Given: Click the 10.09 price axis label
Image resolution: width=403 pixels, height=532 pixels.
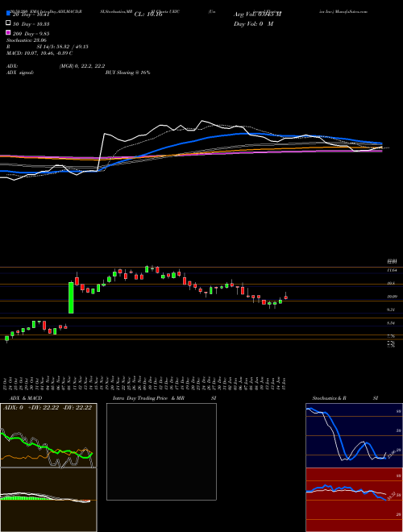Looking at the screenshot, I should [x=393, y=297].
